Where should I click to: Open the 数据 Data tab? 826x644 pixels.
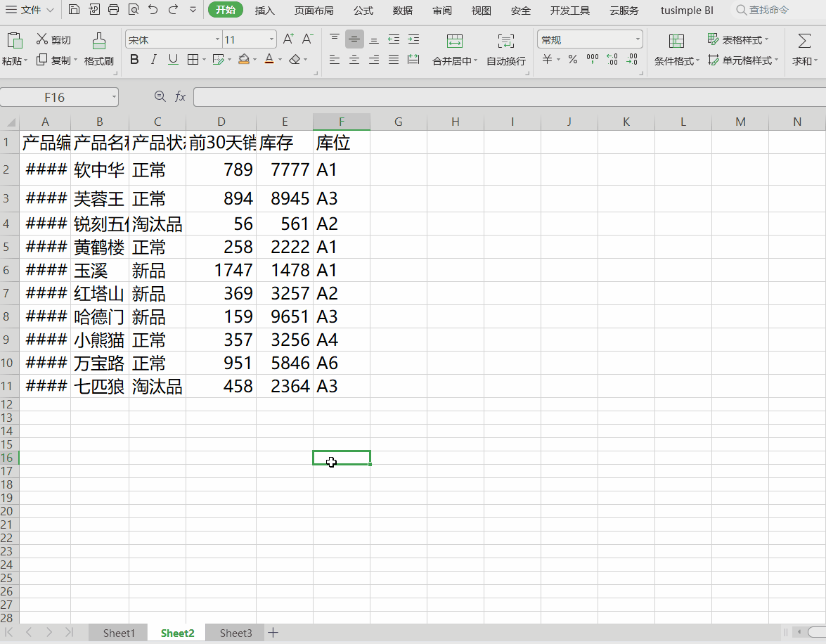(403, 11)
